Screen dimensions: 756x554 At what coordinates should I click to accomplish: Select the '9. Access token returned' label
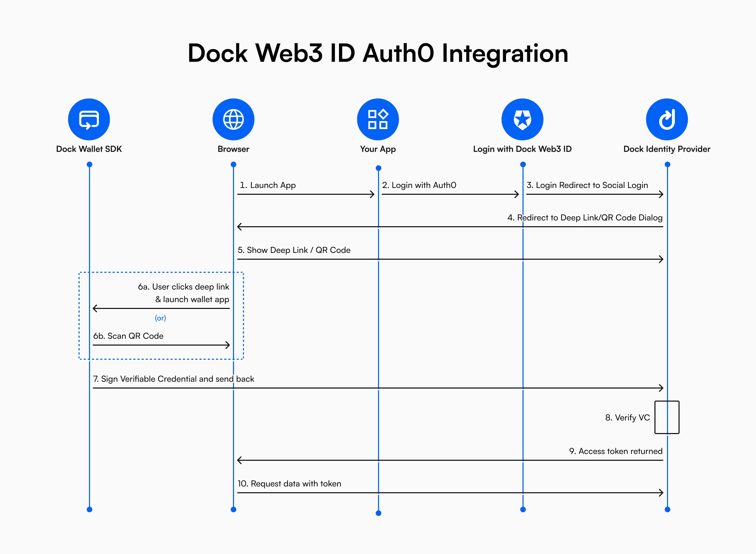point(616,451)
